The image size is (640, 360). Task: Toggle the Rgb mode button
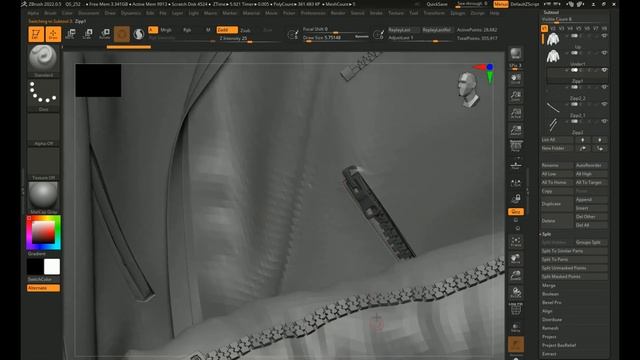point(187,30)
